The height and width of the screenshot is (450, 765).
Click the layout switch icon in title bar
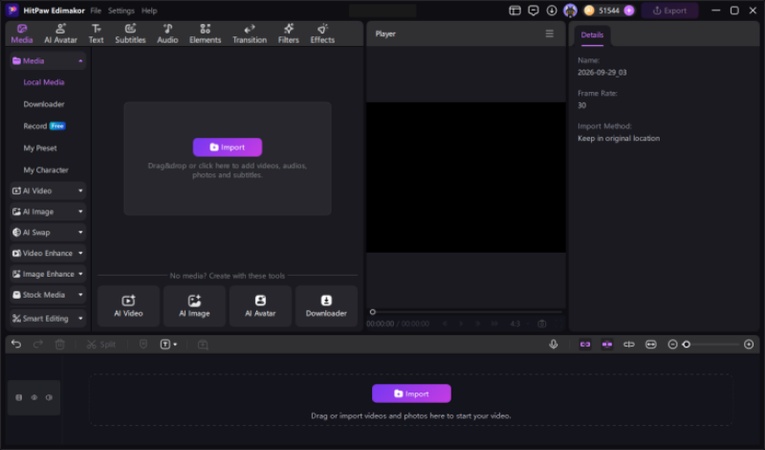pyautogui.click(x=515, y=10)
